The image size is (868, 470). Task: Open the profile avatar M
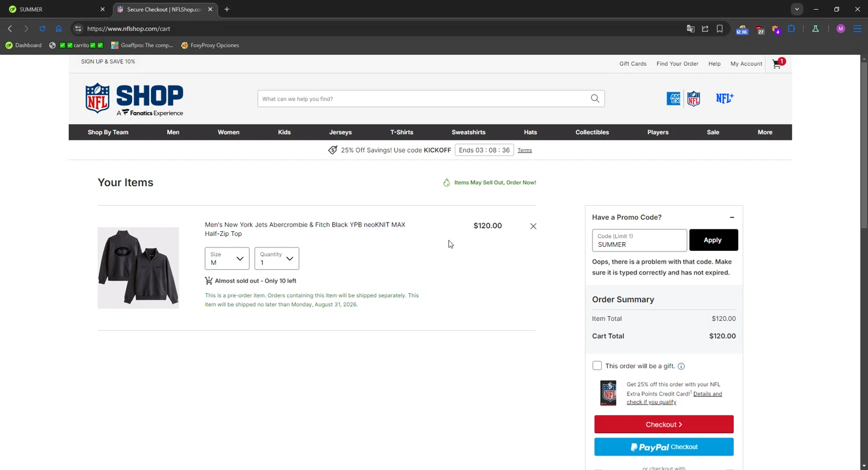pos(841,28)
